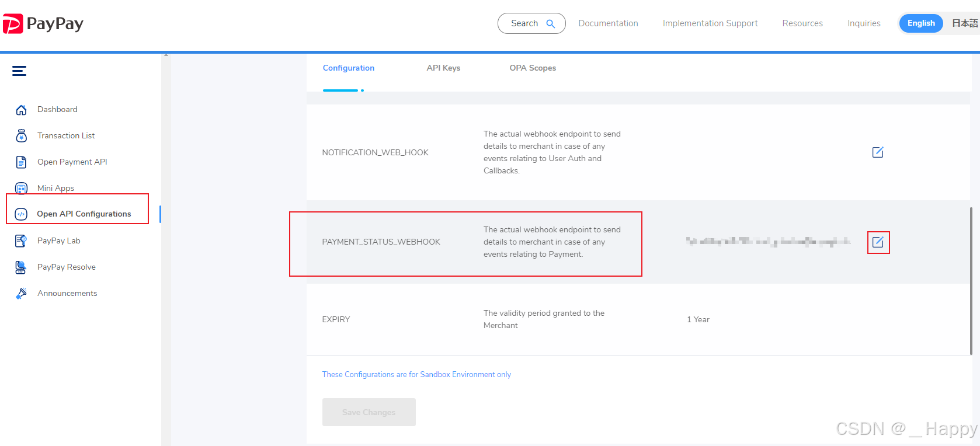Image resolution: width=980 pixels, height=446 pixels.
Task: Switch to the Configuration tab
Action: (349, 68)
